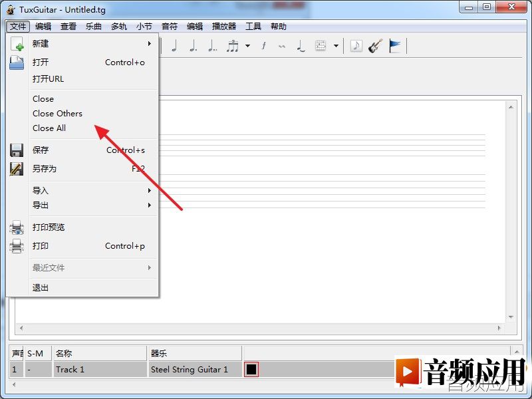Click the electric guitar icon in toolbar

(x=375, y=46)
